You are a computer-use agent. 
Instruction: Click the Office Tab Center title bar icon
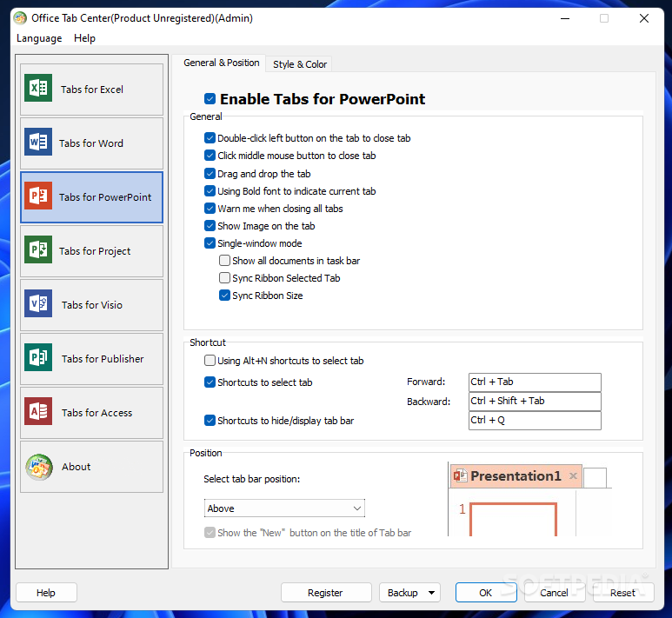click(20, 18)
